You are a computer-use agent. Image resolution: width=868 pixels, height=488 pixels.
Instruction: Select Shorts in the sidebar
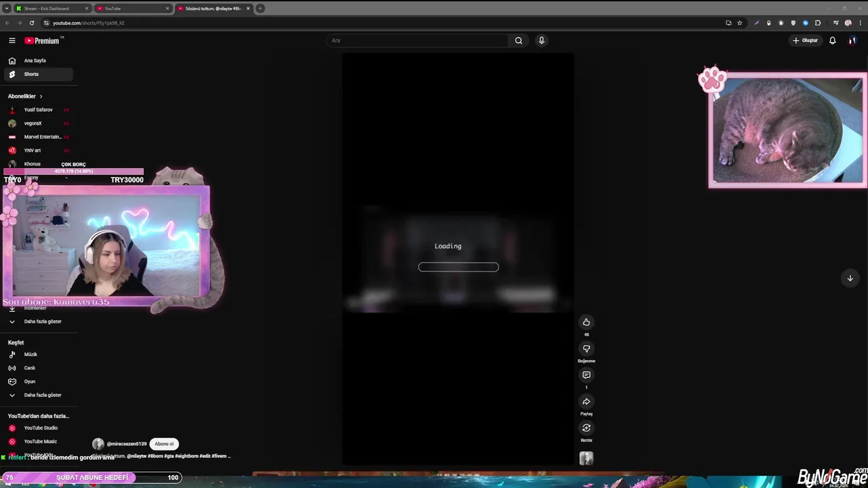(x=39, y=75)
